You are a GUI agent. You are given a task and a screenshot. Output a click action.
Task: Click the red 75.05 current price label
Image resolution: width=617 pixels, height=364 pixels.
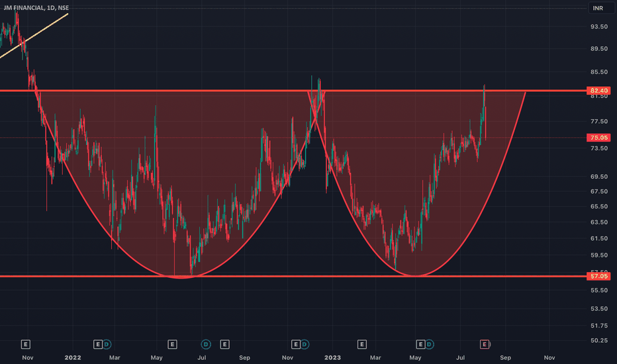coord(598,138)
